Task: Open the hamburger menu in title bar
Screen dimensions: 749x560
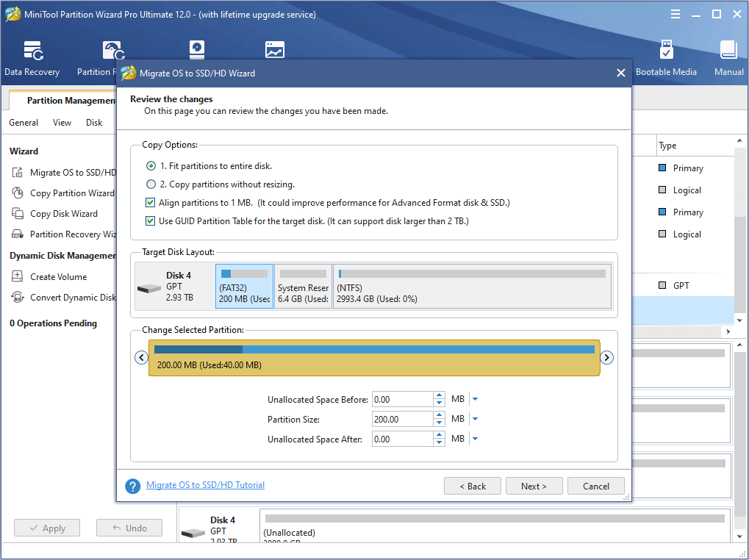Action: click(675, 14)
